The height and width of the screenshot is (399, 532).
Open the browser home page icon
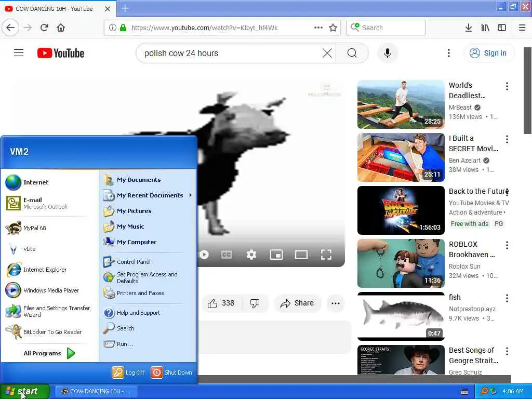(x=61, y=28)
